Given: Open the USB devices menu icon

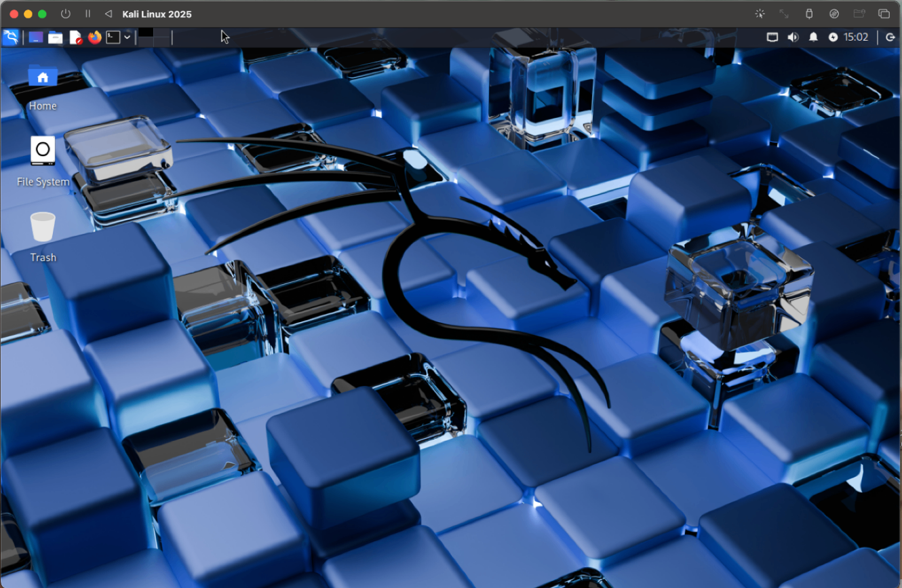Looking at the screenshot, I should (808, 14).
